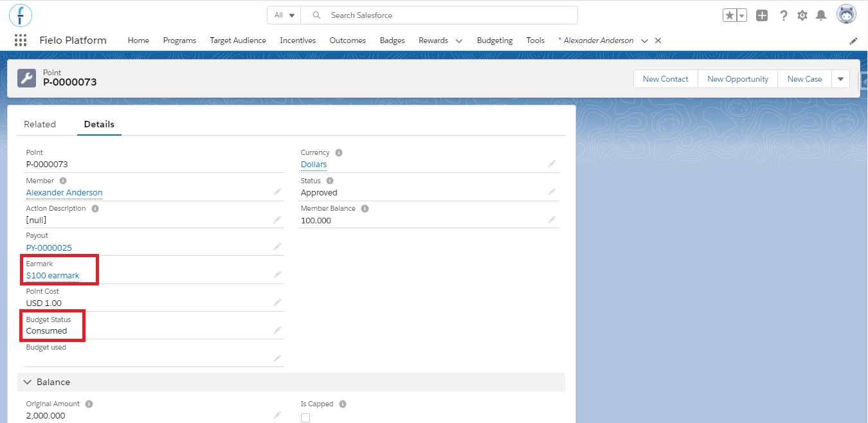Image resolution: width=868 pixels, height=423 pixels.
Task: Open the Rewards tab
Action: pos(433,40)
